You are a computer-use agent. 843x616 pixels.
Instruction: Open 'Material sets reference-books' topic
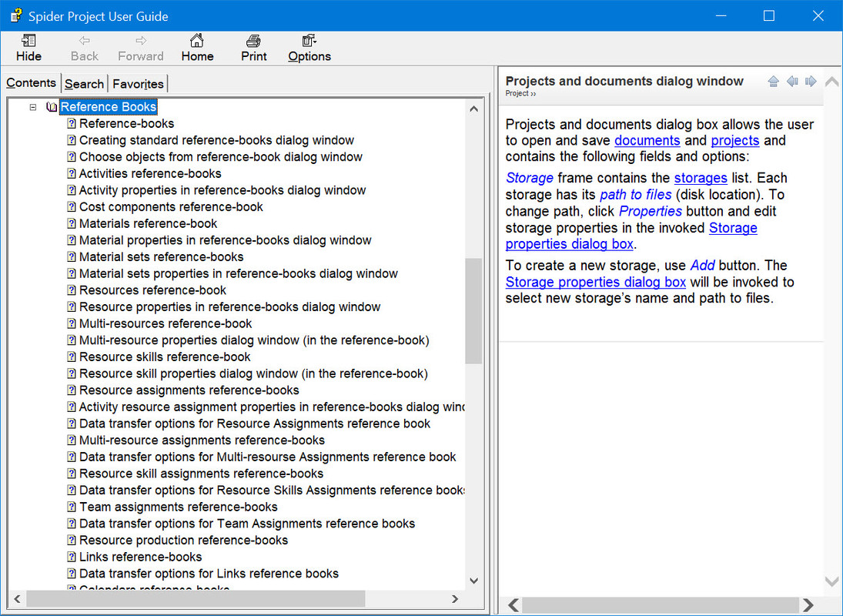[x=162, y=257]
